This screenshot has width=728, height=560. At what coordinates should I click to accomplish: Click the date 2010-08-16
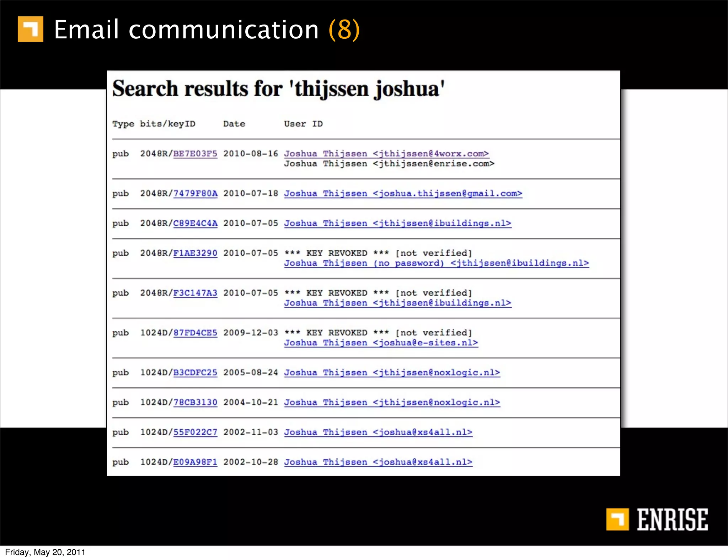click(x=251, y=154)
